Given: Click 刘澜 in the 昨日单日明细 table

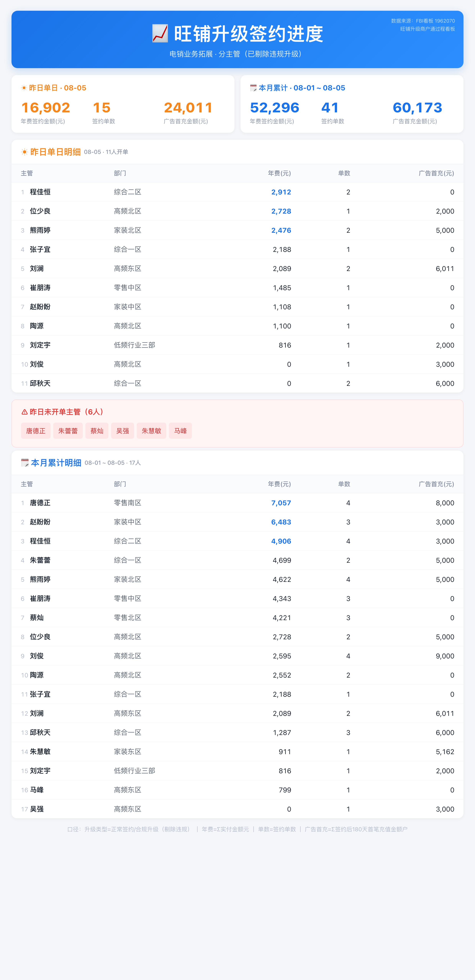Looking at the screenshot, I should (x=37, y=269).
